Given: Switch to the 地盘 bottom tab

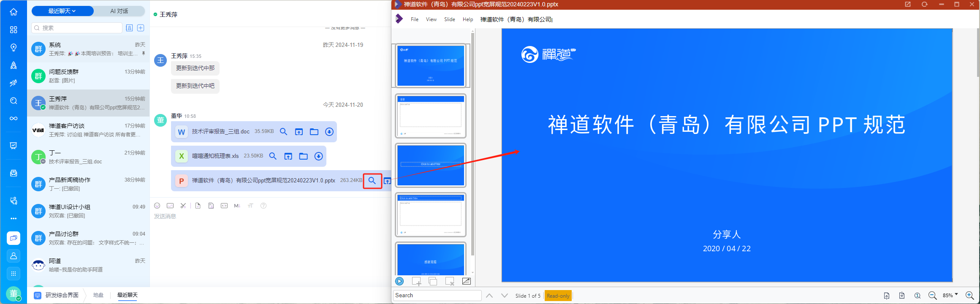Looking at the screenshot, I should pos(98,295).
